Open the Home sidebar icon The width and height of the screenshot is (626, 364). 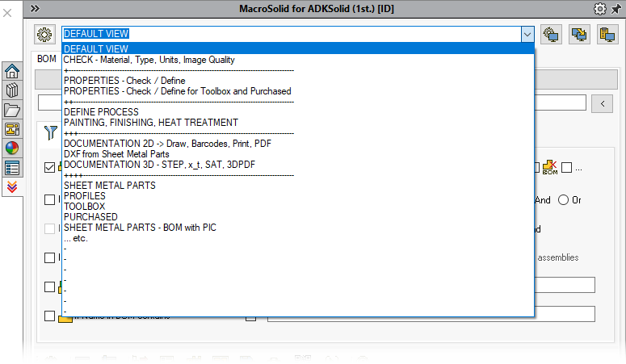[x=12, y=72]
